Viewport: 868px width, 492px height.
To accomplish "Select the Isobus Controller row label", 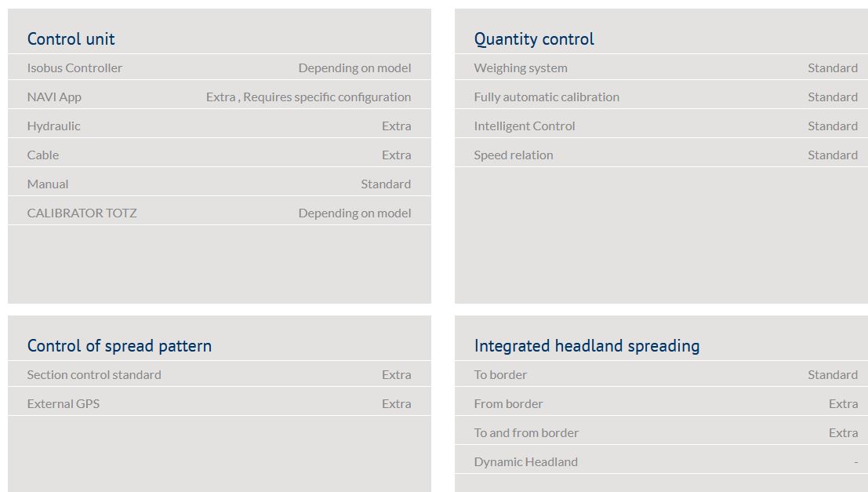I will click(74, 68).
